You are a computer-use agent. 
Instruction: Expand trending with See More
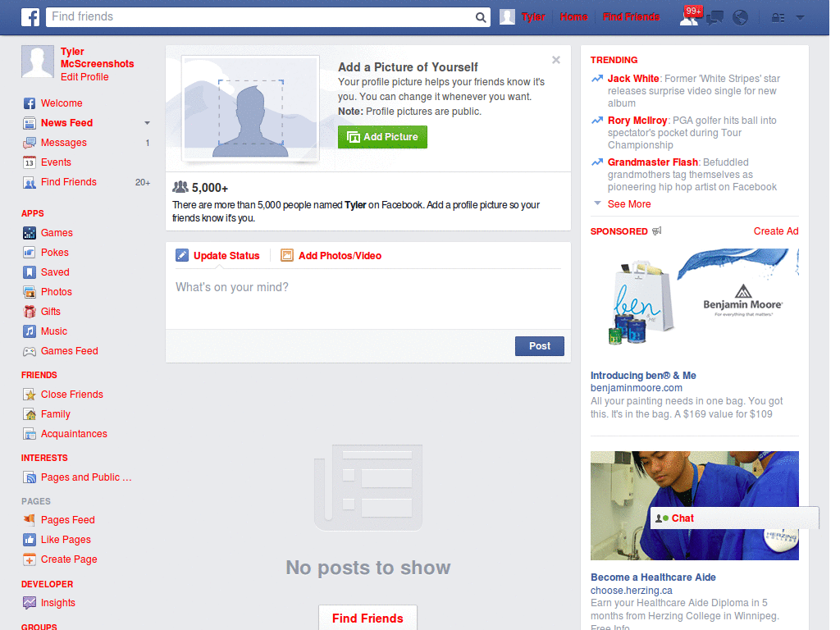click(x=629, y=204)
